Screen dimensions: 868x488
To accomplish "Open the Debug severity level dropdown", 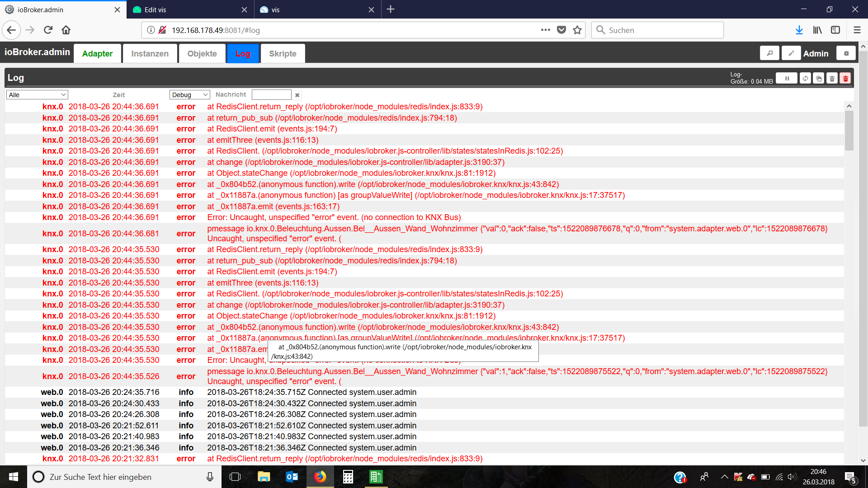I will pos(190,95).
